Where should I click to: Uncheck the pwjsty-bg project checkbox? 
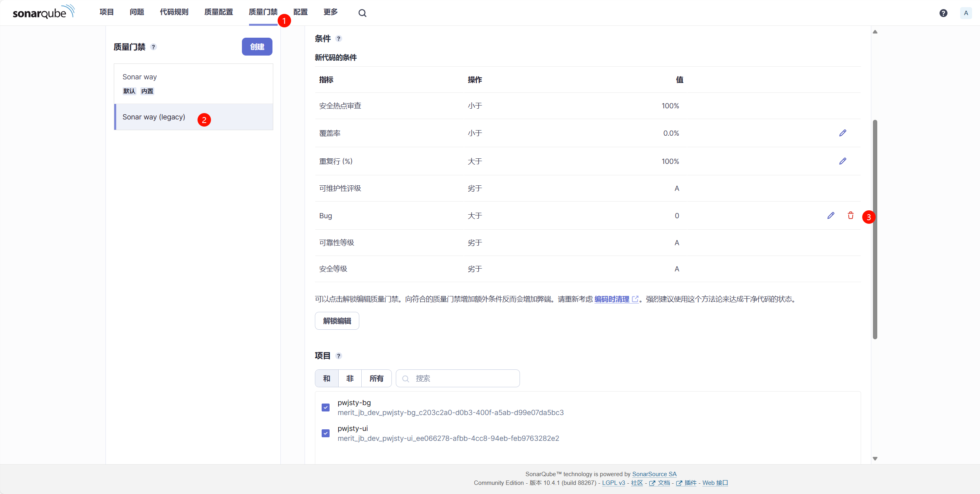(326, 408)
